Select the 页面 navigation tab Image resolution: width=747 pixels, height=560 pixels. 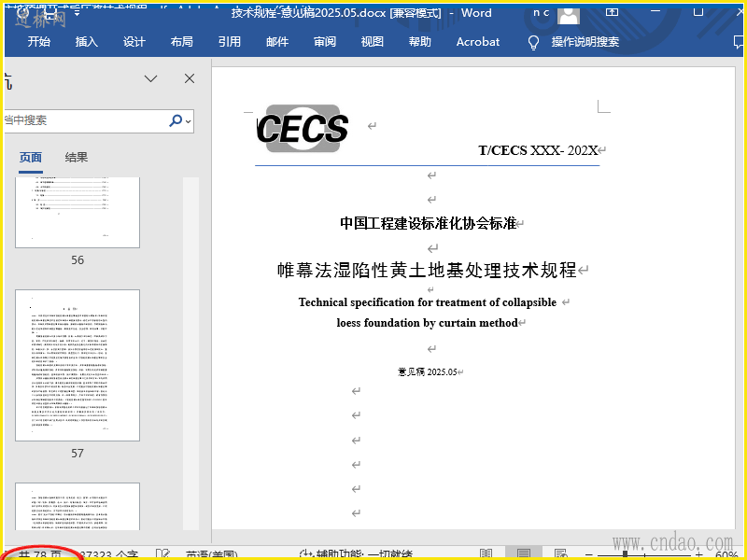pyautogui.click(x=31, y=158)
